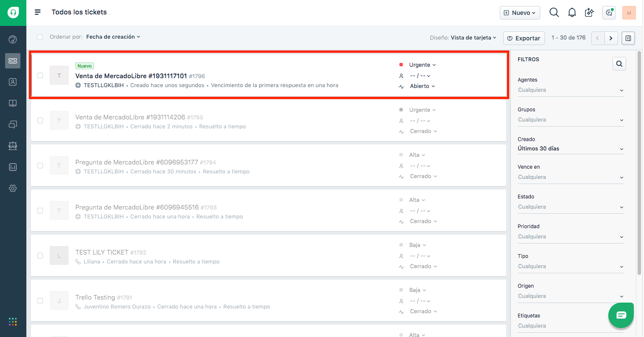Click the Freshdesk headset logo

point(13,13)
